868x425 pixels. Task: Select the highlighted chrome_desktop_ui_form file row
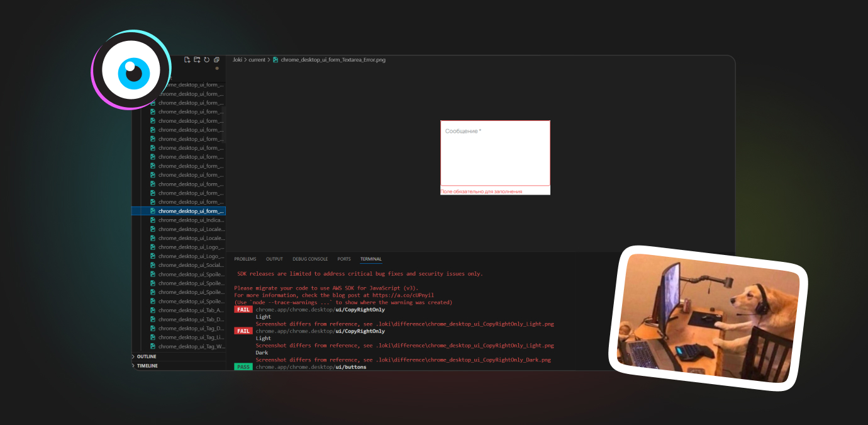coord(179,211)
